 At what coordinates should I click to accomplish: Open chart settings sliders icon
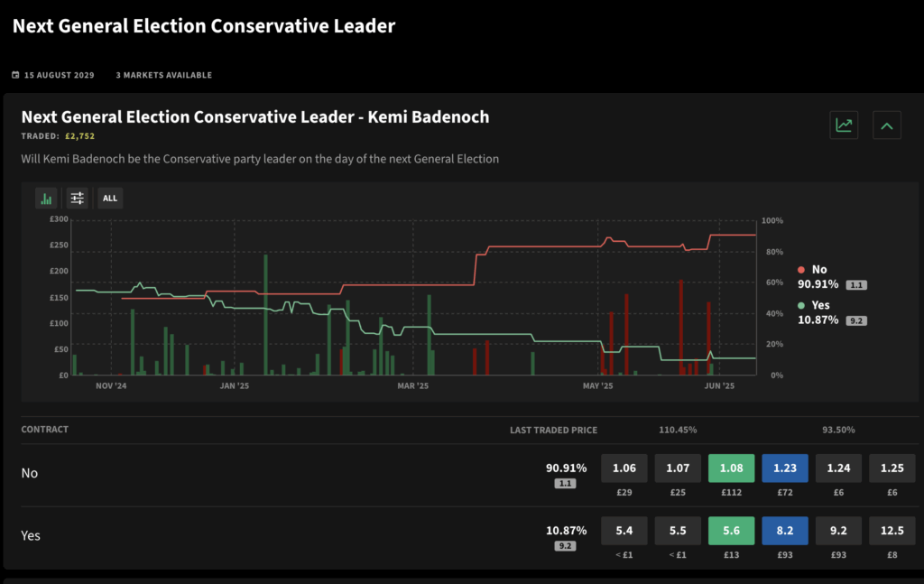[78, 198]
